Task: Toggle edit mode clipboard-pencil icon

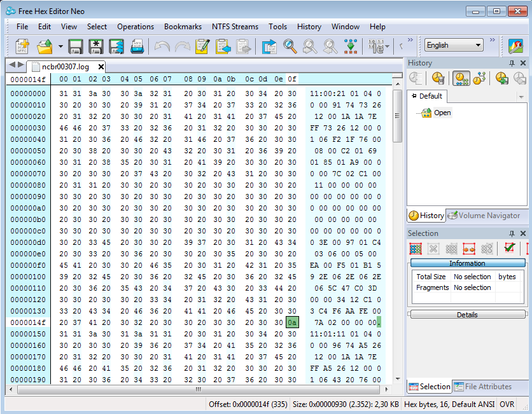Action: pyautogui.click(x=202, y=46)
